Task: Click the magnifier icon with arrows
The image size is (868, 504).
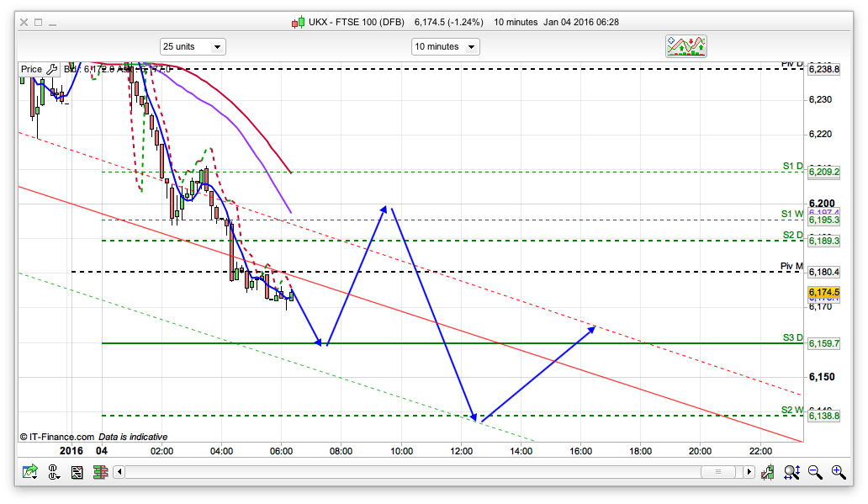Action: pyautogui.click(x=792, y=473)
